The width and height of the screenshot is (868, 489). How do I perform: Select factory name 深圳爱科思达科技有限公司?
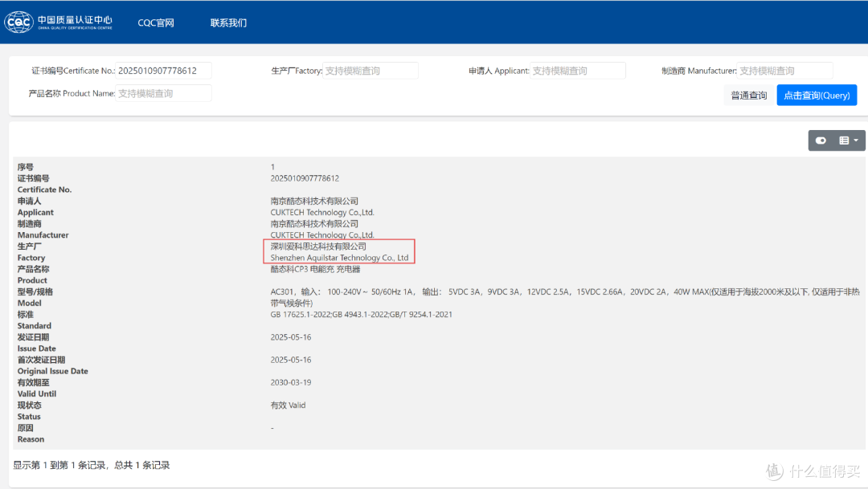click(x=318, y=247)
